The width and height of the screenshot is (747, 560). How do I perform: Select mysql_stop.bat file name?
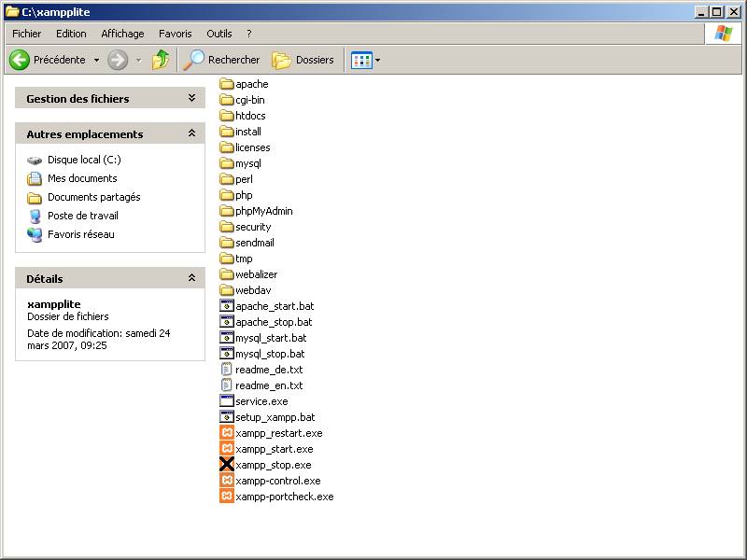pyautogui.click(x=270, y=354)
